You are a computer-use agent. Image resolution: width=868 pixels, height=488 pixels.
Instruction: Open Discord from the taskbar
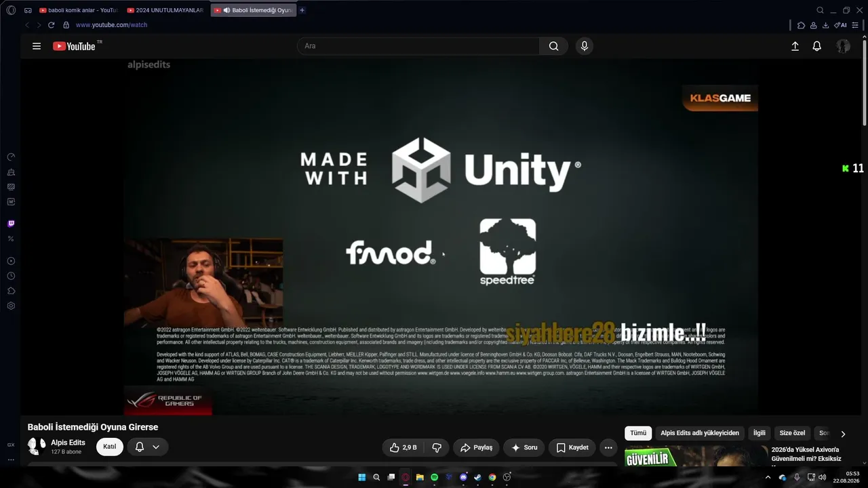[464, 477]
